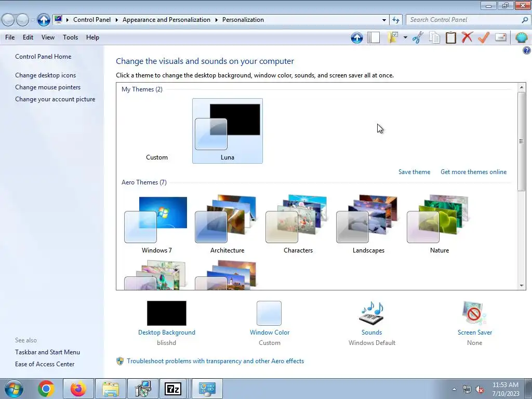The height and width of the screenshot is (399, 532).
Task: Click the themes list scroll down arrow
Action: tap(522, 286)
